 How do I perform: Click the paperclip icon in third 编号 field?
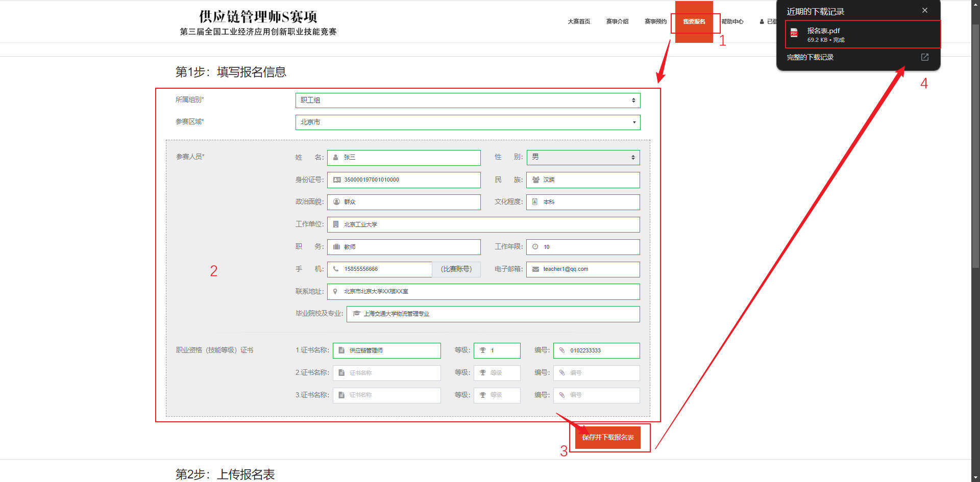[562, 395]
